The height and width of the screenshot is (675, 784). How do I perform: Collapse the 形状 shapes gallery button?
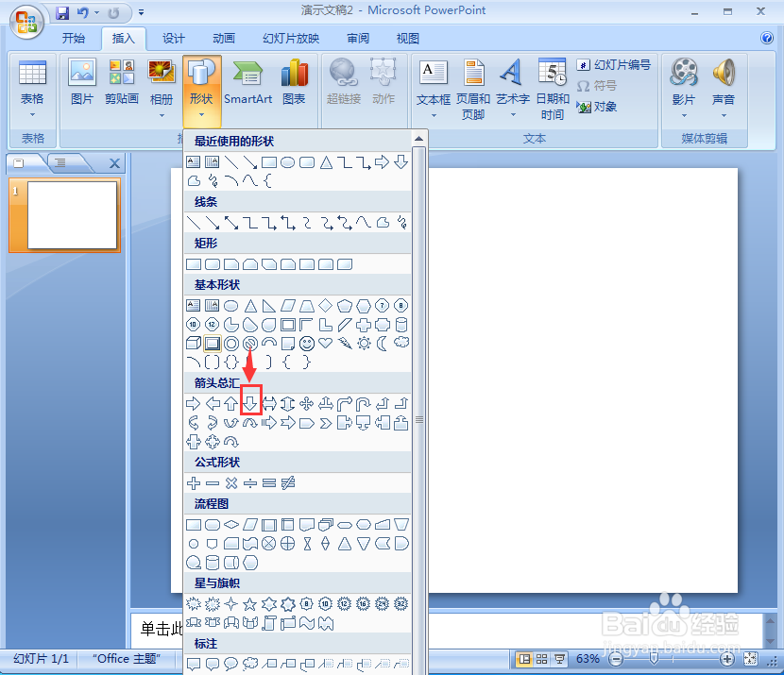coord(201,90)
